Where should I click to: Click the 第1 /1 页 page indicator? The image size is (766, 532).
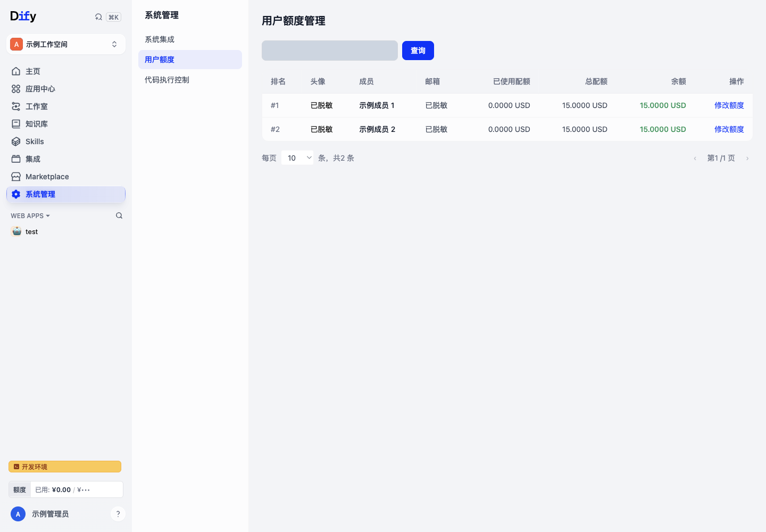[721, 158]
